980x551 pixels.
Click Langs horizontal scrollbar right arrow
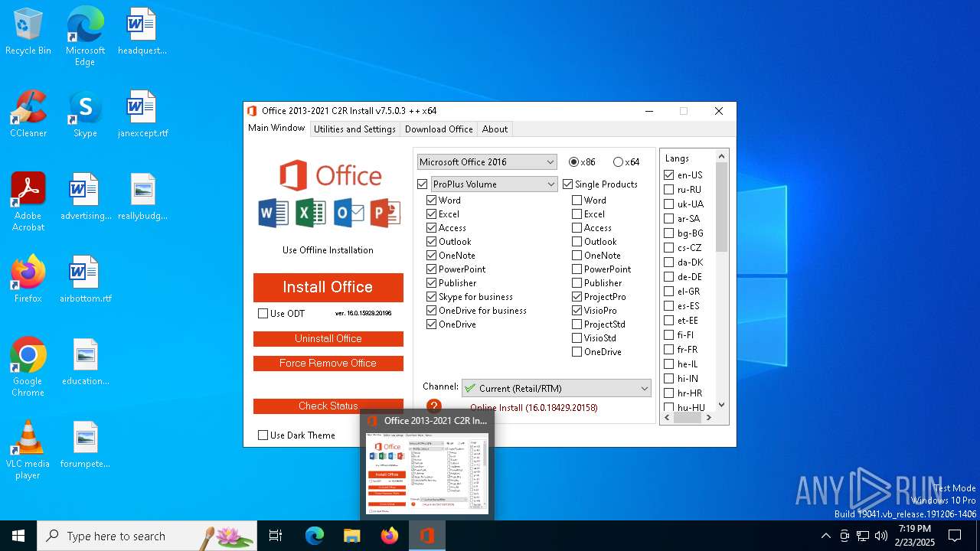709,417
